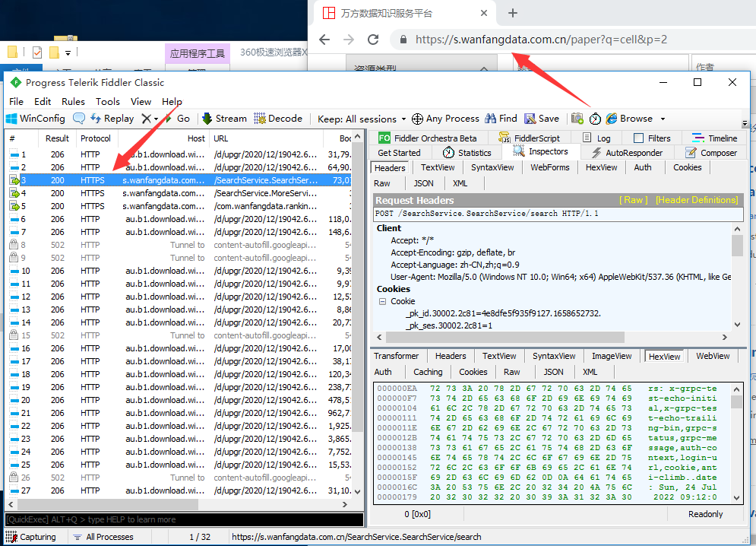
Task: Select the request TextView tab
Action: click(438, 167)
